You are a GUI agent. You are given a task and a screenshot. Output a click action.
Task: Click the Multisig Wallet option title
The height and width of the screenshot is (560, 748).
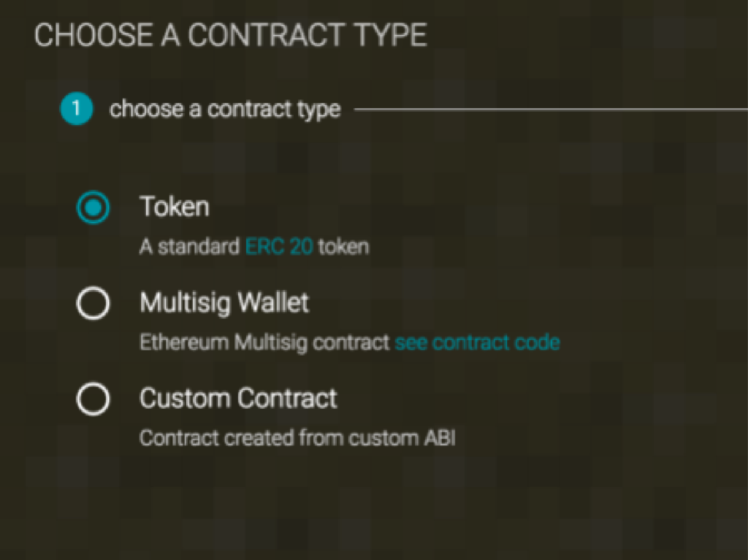[224, 303]
